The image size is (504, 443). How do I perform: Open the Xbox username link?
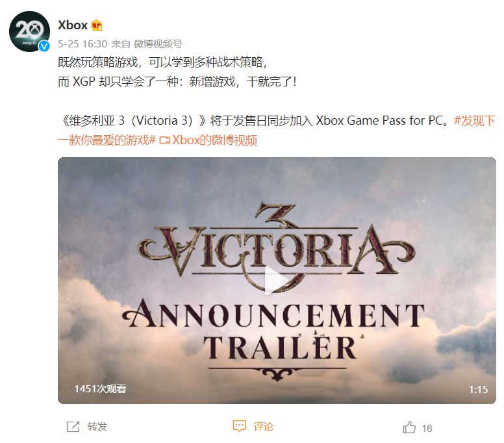pos(73,25)
